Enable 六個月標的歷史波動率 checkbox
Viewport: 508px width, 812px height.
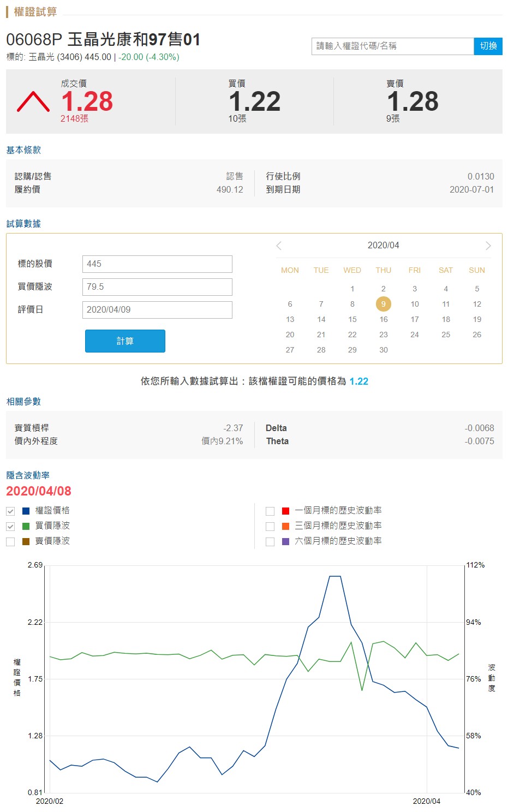tap(270, 542)
